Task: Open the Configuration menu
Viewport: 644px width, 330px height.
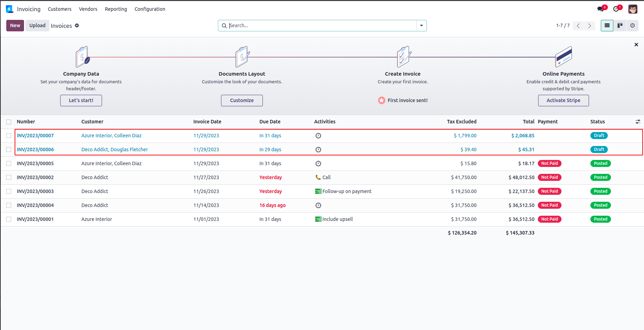Action: coord(150,9)
